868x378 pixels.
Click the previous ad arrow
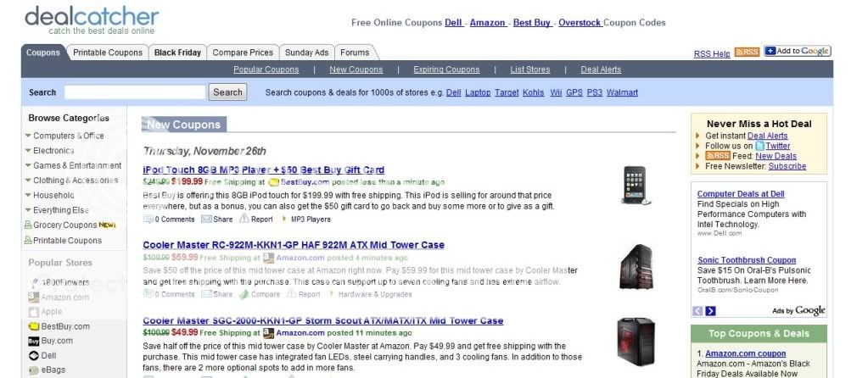coord(697,311)
